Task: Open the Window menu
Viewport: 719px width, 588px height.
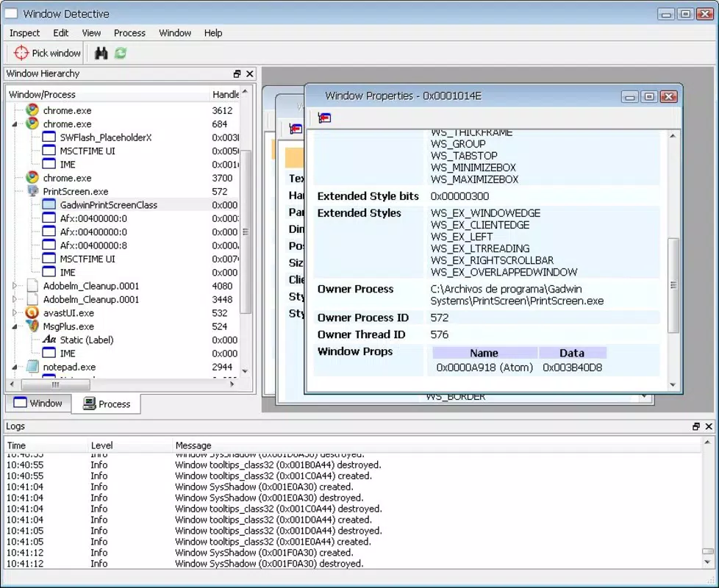Action: (x=175, y=33)
